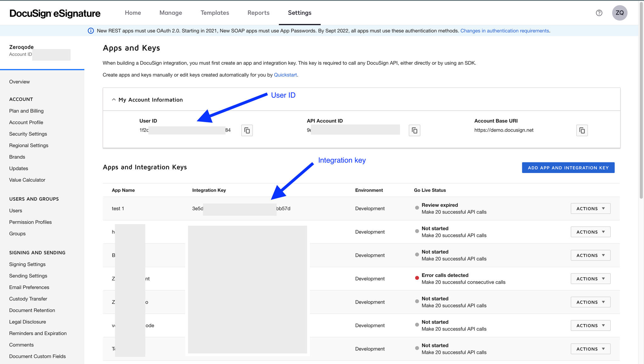Open Changes in authentication requirements link
The width and height of the screenshot is (644, 364).
pos(504,31)
